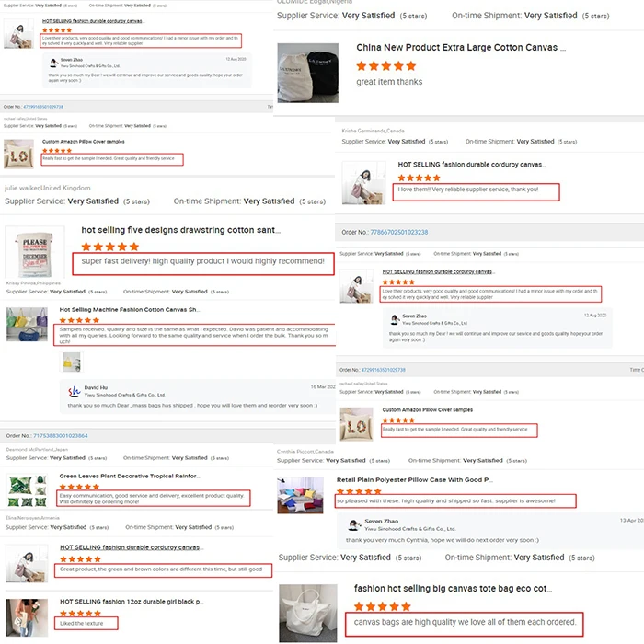644x644 pixels.
Task: Open the colorful polyester pillow cases thumbnail
Action: pyautogui.click(x=300, y=495)
